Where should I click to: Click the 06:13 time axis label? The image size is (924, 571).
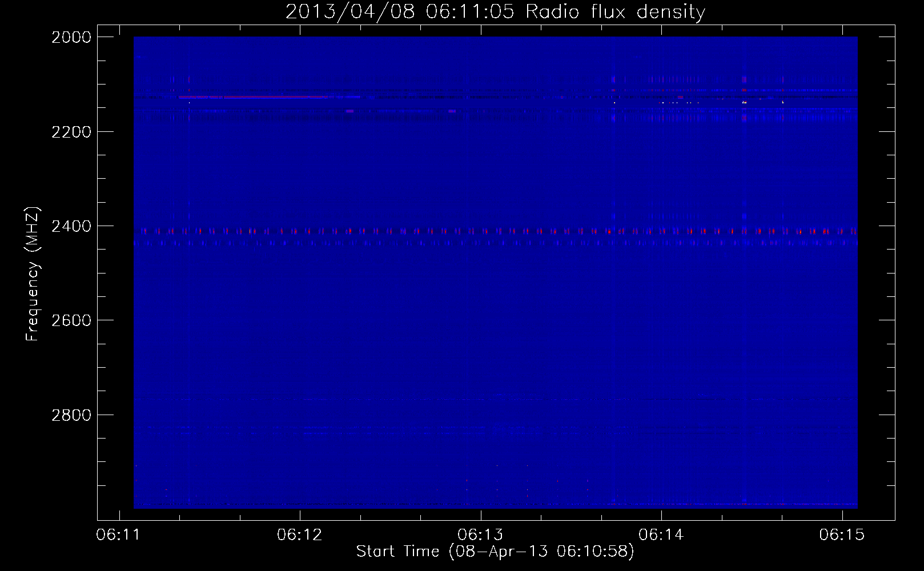pyautogui.click(x=480, y=535)
